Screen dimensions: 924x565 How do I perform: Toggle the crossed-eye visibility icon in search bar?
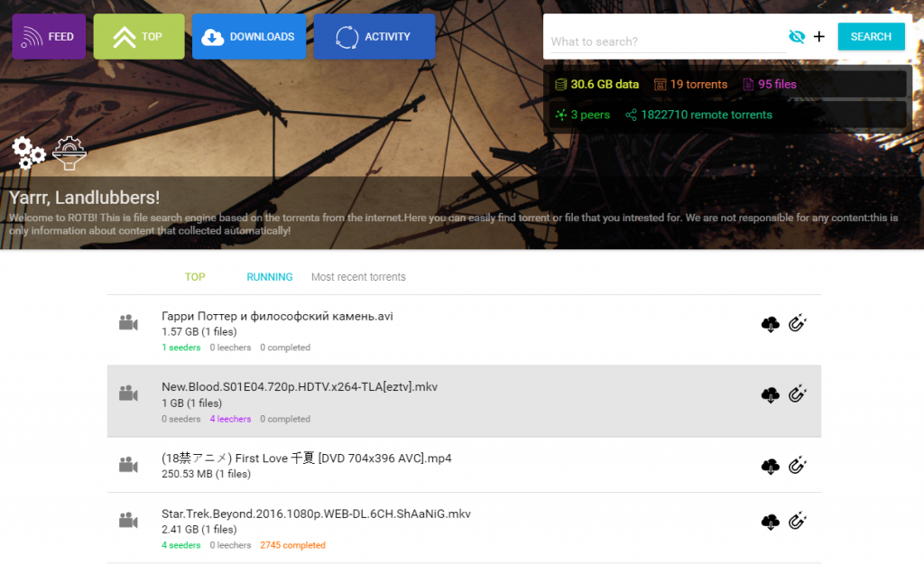796,37
